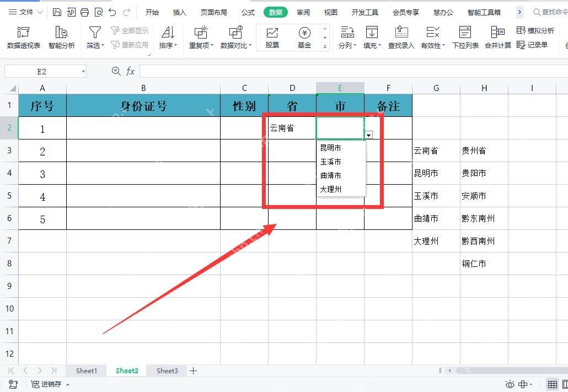Choose 昆明市 from the dropdown list
The image size is (568, 392).
tap(341, 148)
